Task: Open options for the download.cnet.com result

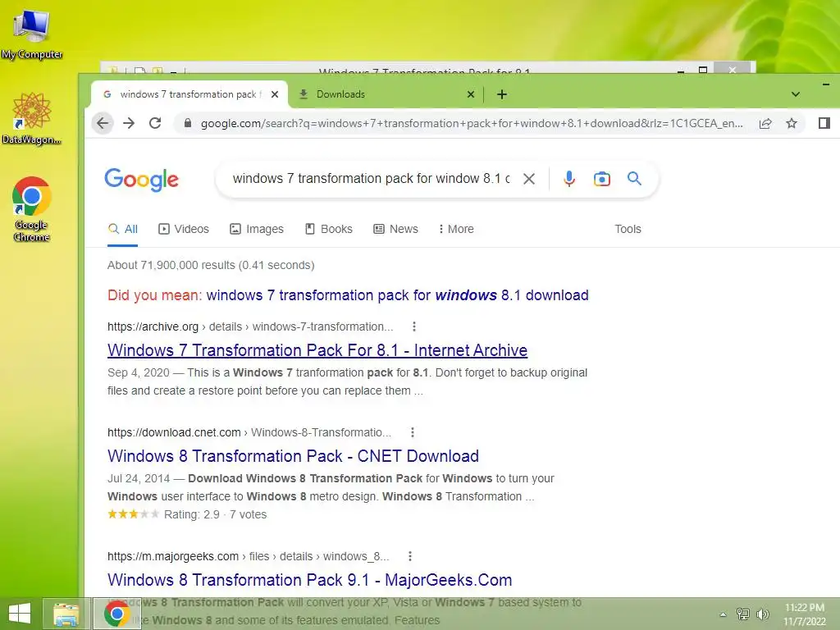Action: (x=412, y=431)
